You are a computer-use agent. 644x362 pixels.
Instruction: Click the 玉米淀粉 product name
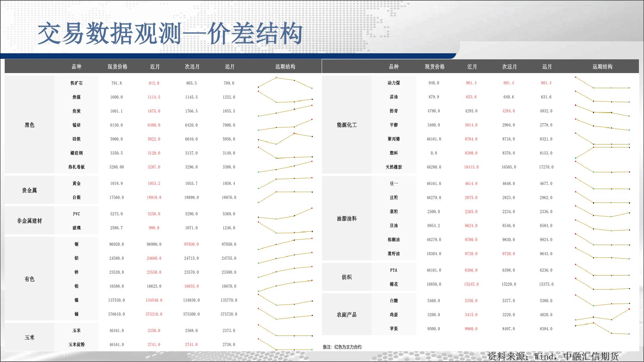[76, 345]
